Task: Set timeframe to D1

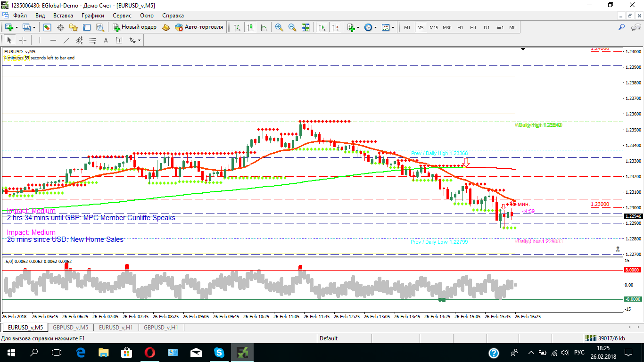Action: [487, 27]
